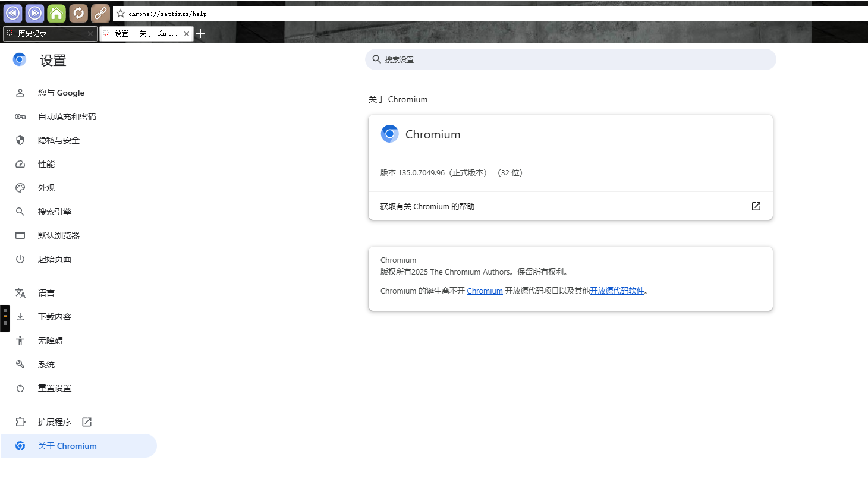
Task: Follow the blue Chromium open-source project link
Action: [x=485, y=291]
